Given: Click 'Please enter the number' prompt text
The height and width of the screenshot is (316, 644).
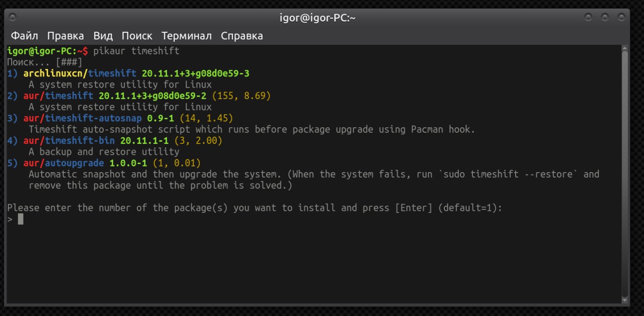Looking at the screenshot, I should pos(255,208).
